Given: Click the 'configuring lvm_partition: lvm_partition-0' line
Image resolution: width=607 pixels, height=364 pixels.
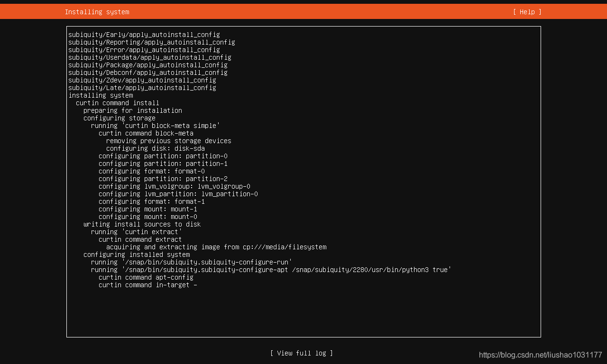Looking at the screenshot, I should click(178, 194).
